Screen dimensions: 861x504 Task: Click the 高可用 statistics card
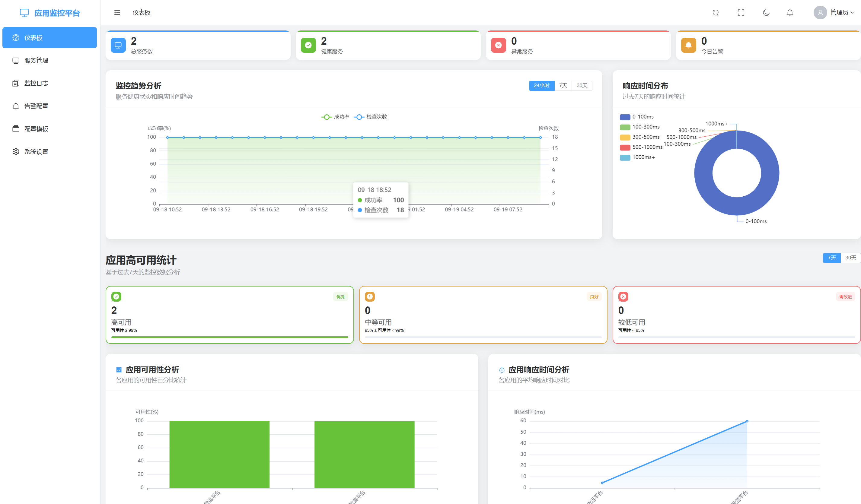(x=229, y=315)
